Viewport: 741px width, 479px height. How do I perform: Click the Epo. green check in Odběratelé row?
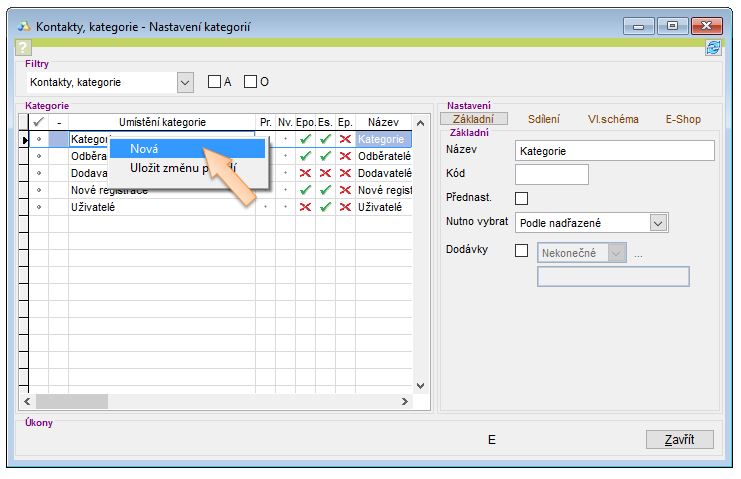coord(305,156)
